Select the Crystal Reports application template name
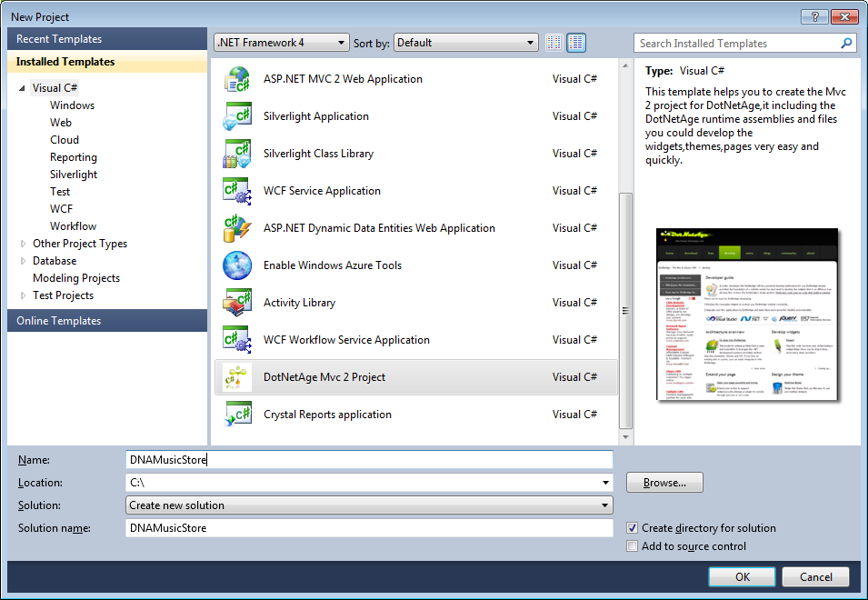868x600 pixels. (x=327, y=415)
